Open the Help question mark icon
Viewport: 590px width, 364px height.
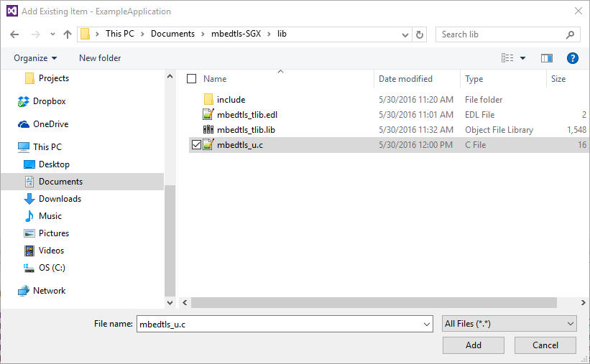[x=572, y=58]
